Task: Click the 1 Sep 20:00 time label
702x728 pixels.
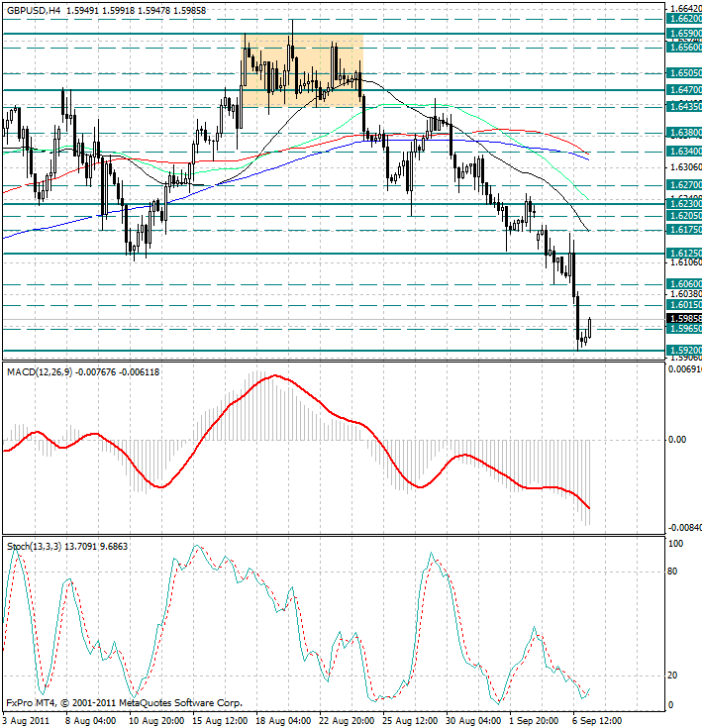Action: [534, 721]
